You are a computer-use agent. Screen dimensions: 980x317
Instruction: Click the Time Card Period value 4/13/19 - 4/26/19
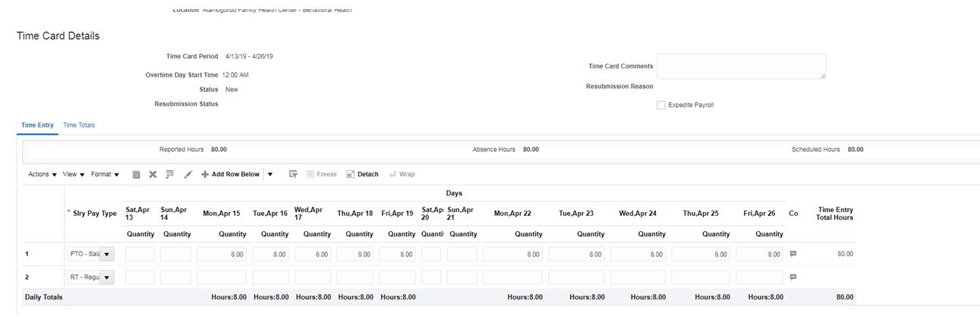coord(249,56)
